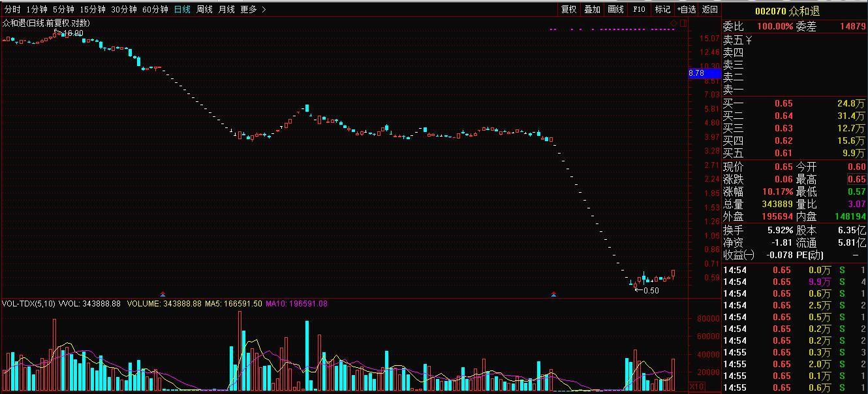Viewport: 868px width, 394px height.
Task: Click the square window icon above the price axis
Action: tap(683, 23)
